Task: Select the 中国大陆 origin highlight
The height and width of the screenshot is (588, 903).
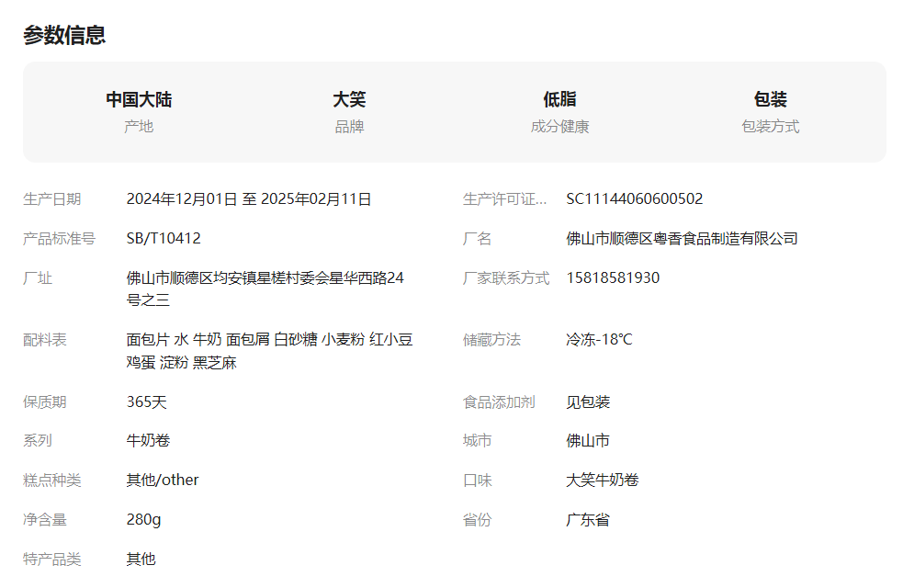Action: tap(139, 99)
